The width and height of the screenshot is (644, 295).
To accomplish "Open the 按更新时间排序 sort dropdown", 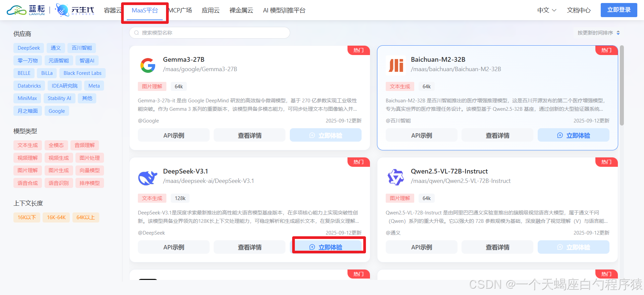I will [x=599, y=33].
